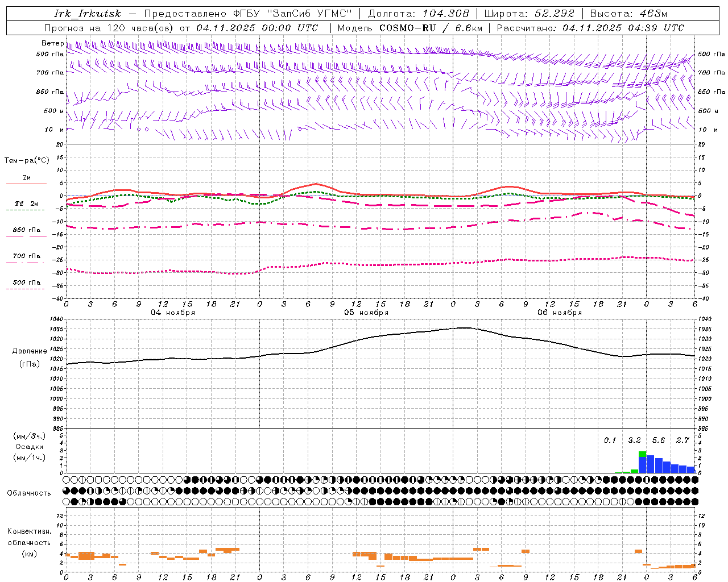Viewport: 728px width, 582px height.
Task: Click the 05 ноября date label
Action: point(366,313)
